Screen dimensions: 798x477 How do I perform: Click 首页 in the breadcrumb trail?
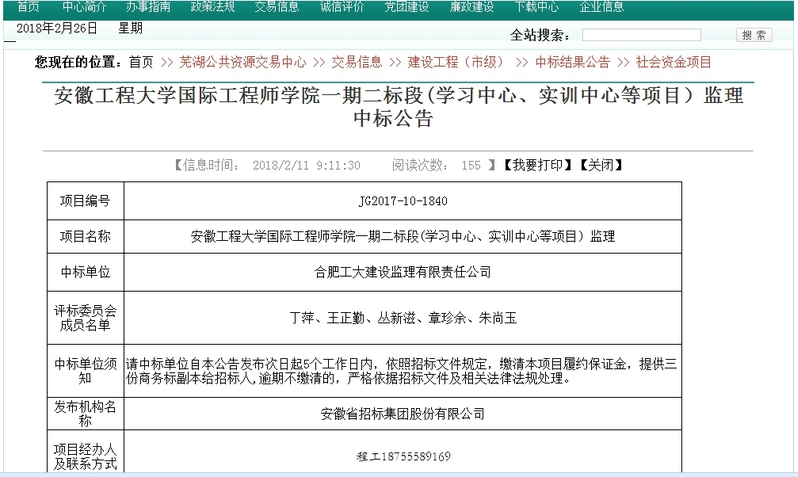point(141,62)
